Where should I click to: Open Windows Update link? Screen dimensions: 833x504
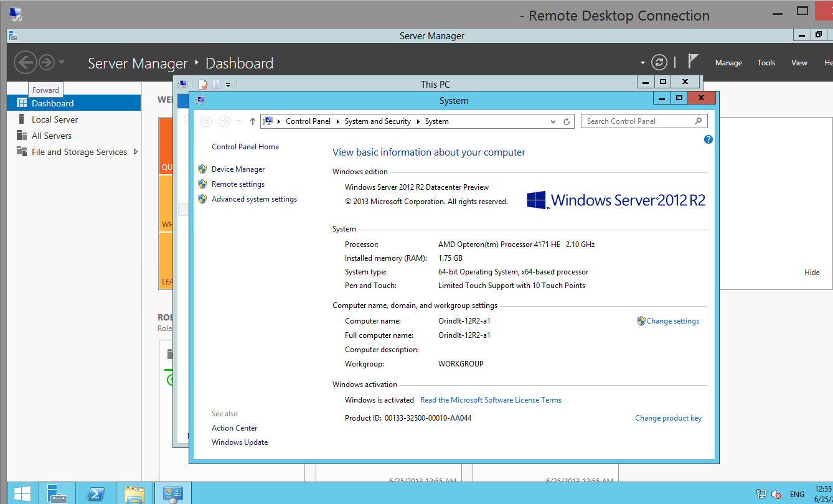click(x=240, y=442)
